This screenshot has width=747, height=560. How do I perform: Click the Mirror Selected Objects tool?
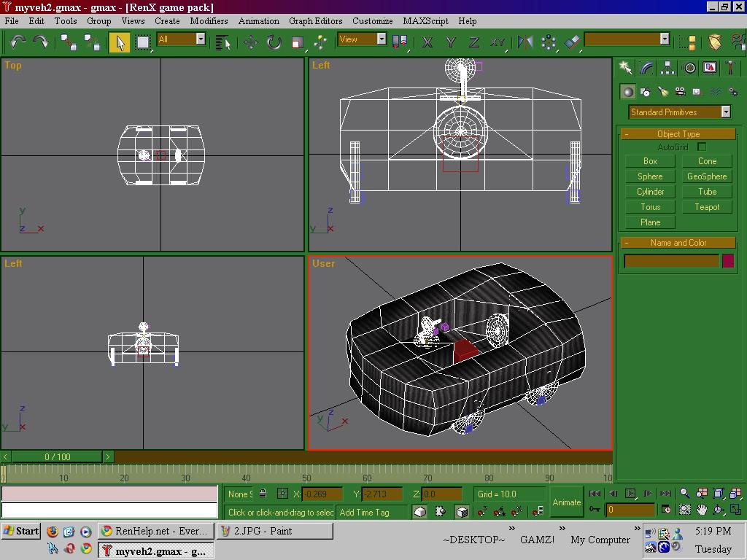click(525, 42)
